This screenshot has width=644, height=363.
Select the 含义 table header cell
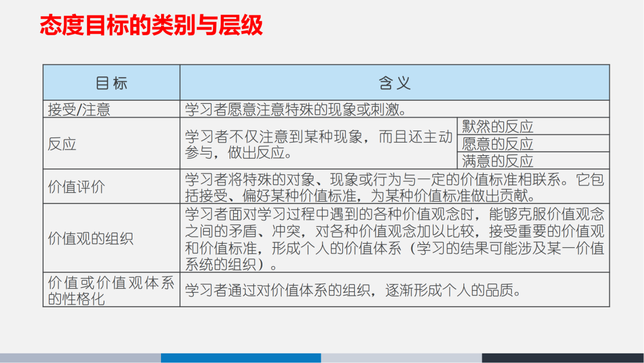(x=394, y=82)
